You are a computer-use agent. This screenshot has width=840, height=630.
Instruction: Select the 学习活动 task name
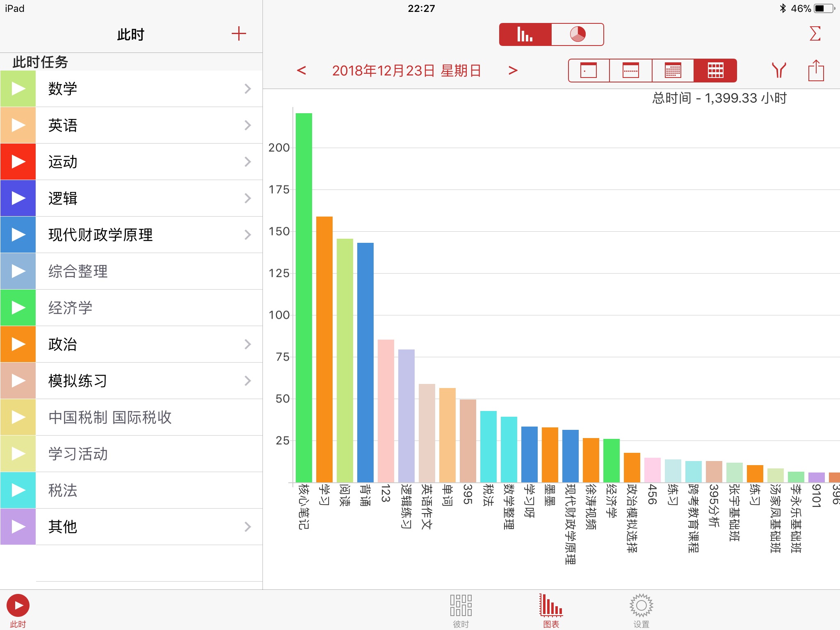(x=78, y=454)
